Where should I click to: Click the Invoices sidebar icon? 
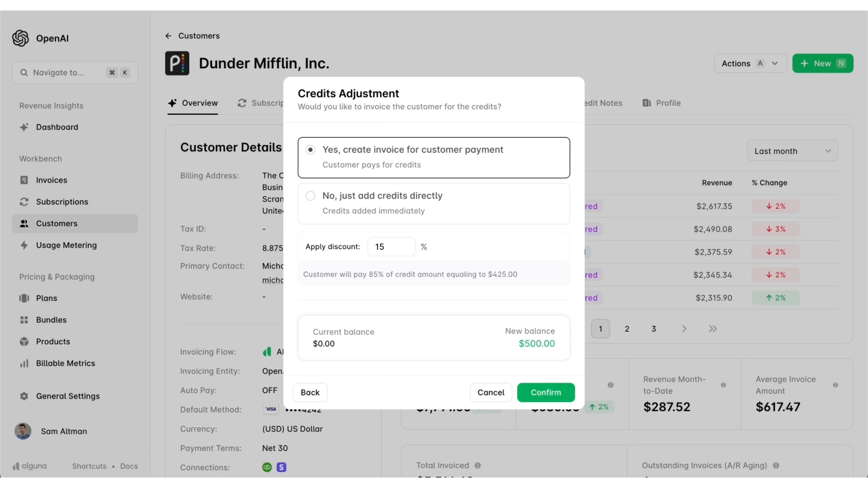click(x=24, y=180)
